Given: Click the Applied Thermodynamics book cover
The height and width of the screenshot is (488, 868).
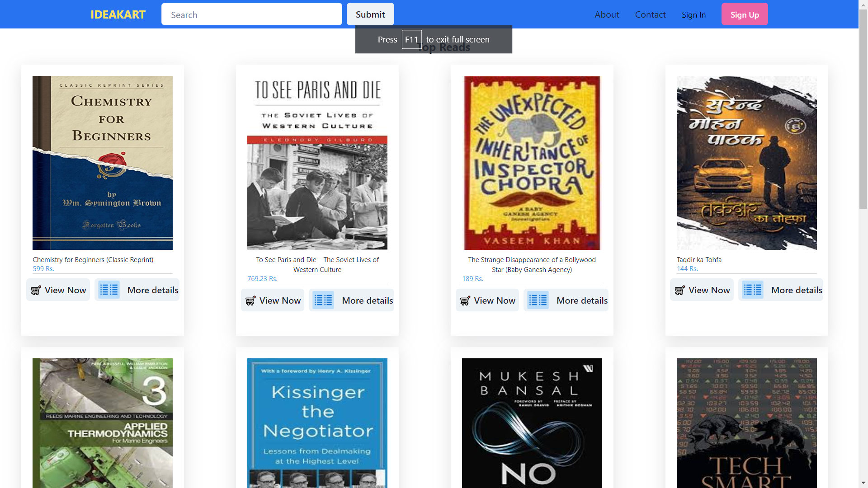Looking at the screenshot, I should click(103, 422).
